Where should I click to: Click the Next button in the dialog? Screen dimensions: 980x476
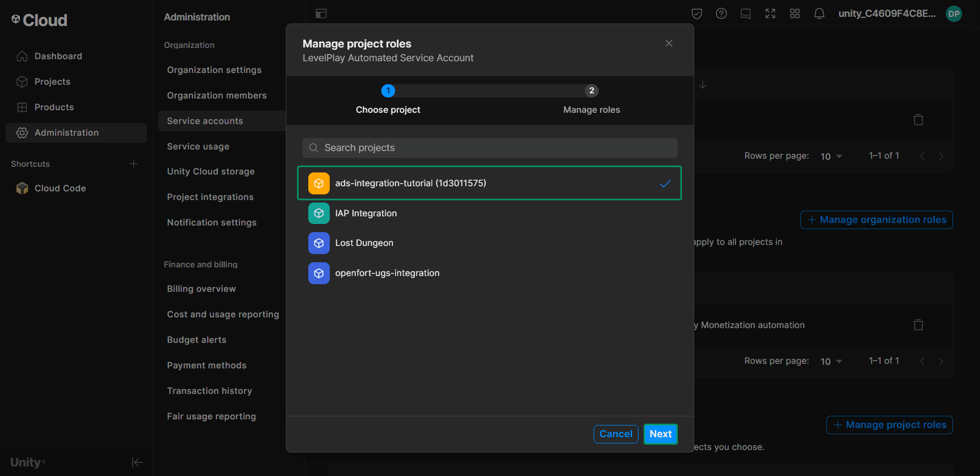(x=660, y=434)
